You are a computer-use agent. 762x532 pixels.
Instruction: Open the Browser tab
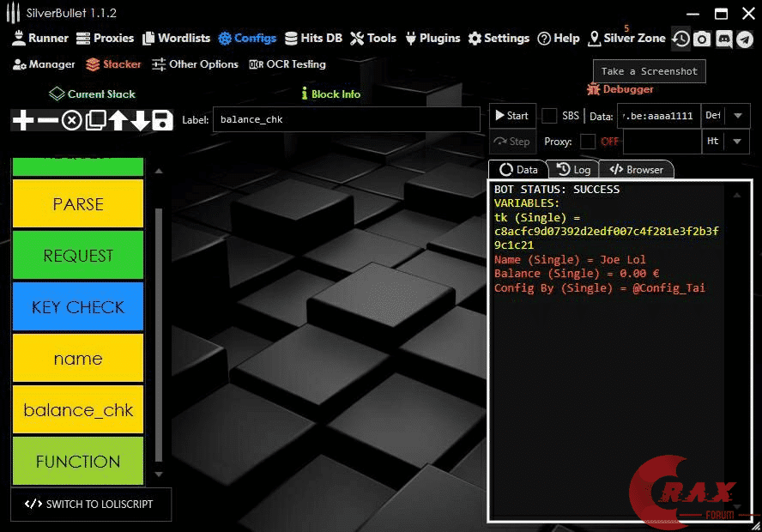pyautogui.click(x=636, y=170)
